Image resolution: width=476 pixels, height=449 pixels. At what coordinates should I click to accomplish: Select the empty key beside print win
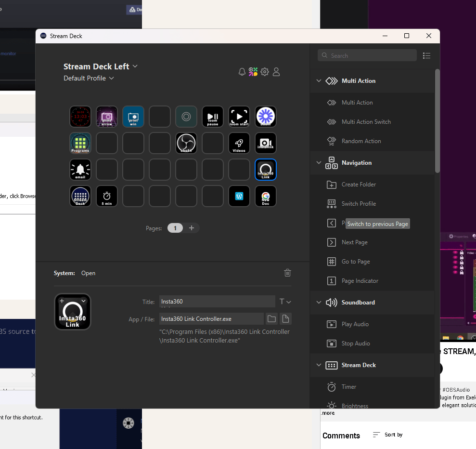point(160,117)
